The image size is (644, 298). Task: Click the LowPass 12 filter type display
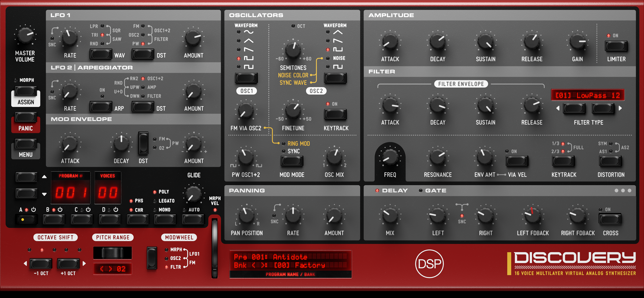click(587, 95)
